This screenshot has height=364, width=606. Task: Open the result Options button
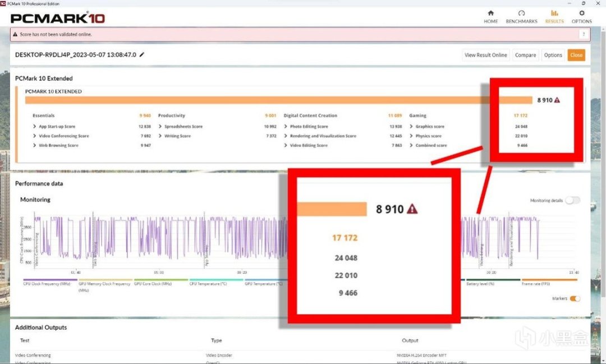(553, 56)
